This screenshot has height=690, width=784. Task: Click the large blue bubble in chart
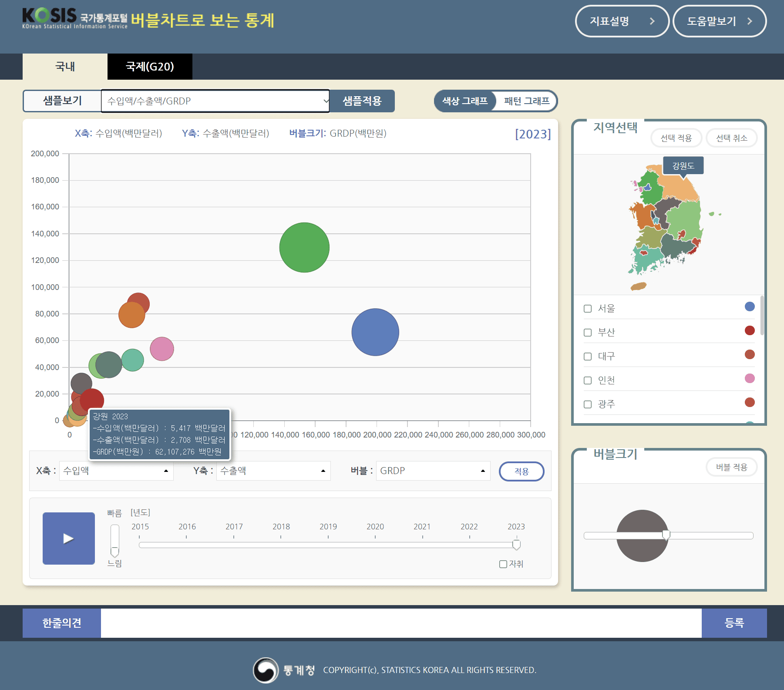click(375, 332)
